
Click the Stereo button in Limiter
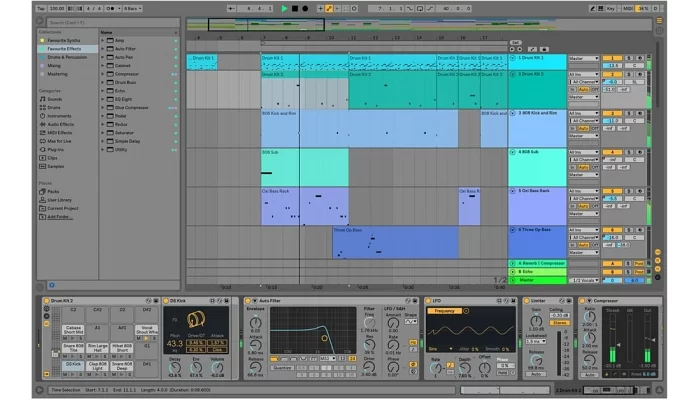click(x=559, y=323)
